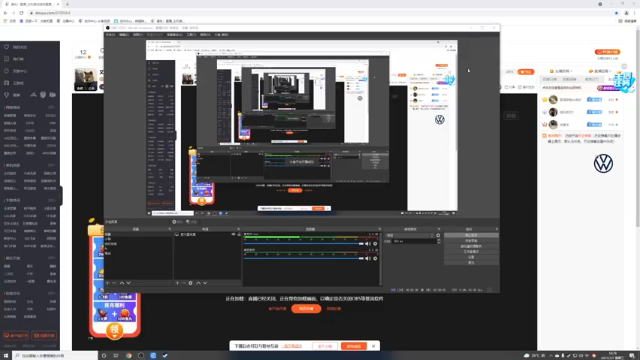Expand first category section More in Douyu sidebar
This screenshot has height=360, width=640.
point(52,107)
